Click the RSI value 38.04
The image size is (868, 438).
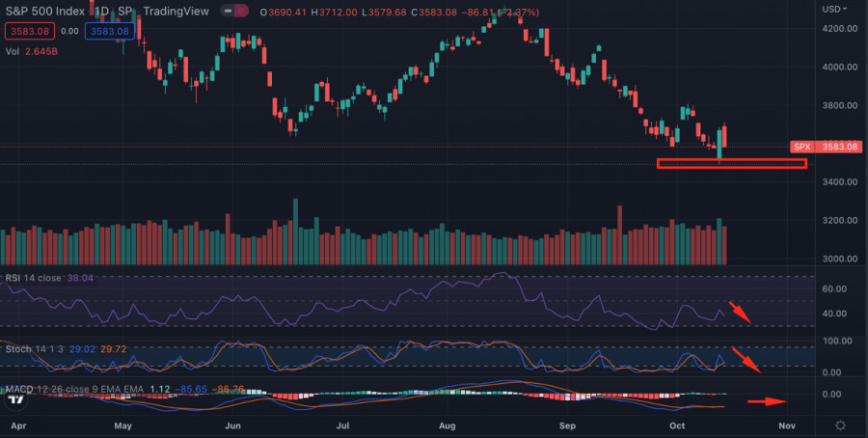pyautogui.click(x=80, y=278)
